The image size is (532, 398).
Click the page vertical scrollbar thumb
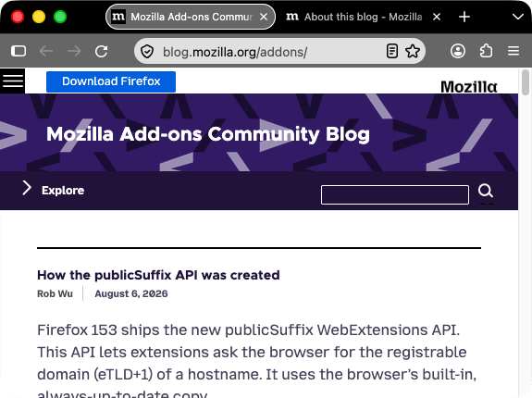pyautogui.click(x=526, y=82)
